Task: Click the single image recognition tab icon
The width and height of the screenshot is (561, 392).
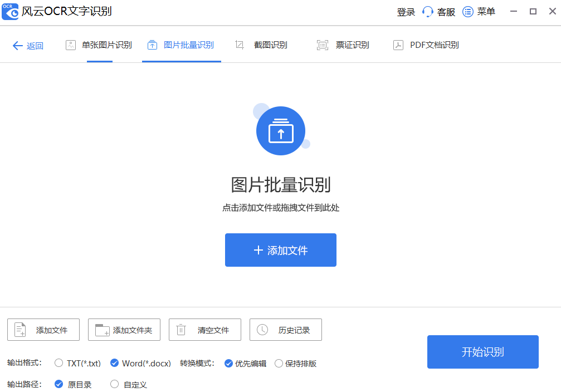Action: 71,45
